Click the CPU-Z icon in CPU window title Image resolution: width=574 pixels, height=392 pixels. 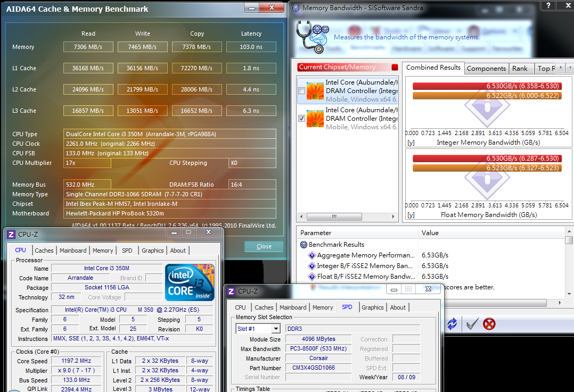click(x=11, y=235)
